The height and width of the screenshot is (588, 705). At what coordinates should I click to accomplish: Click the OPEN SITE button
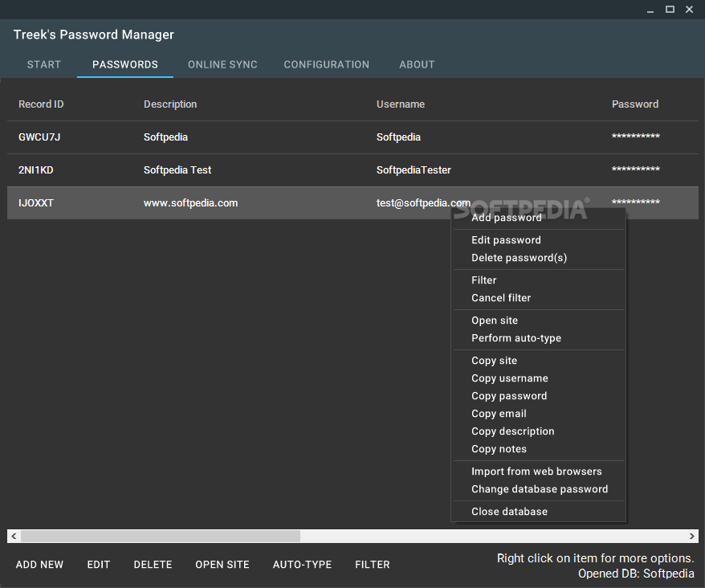click(x=222, y=565)
